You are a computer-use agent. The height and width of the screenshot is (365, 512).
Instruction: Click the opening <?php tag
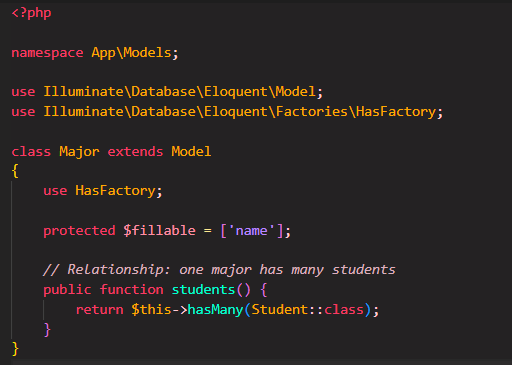31,13
